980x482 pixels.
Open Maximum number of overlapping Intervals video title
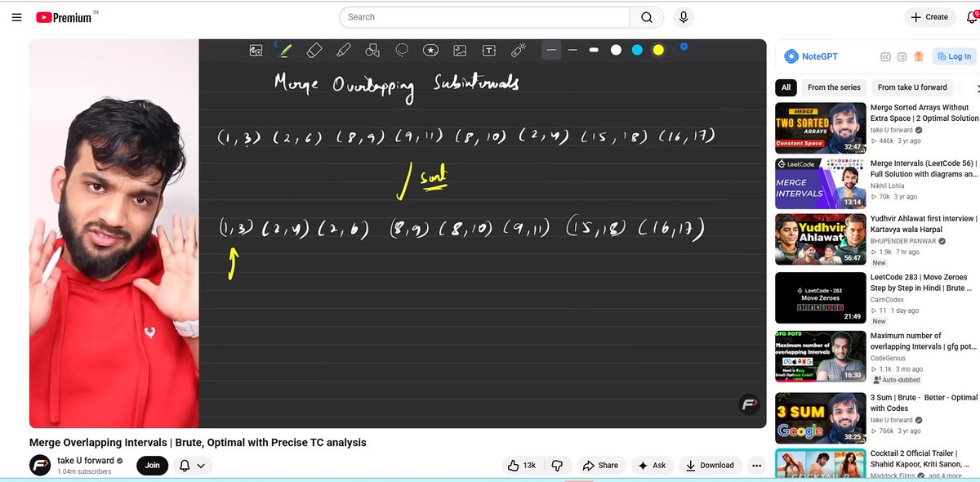pyautogui.click(x=923, y=341)
